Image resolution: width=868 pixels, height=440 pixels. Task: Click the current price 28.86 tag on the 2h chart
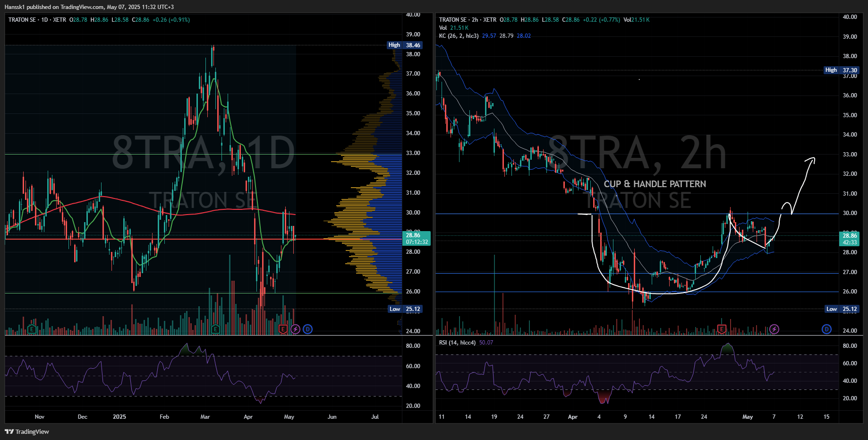[849, 239]
